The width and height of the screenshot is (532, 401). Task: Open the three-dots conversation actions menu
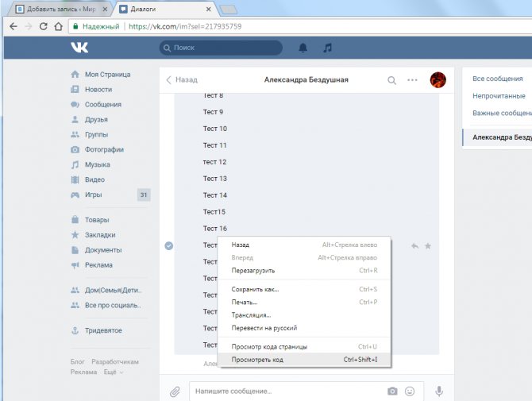tap(412, 80)
